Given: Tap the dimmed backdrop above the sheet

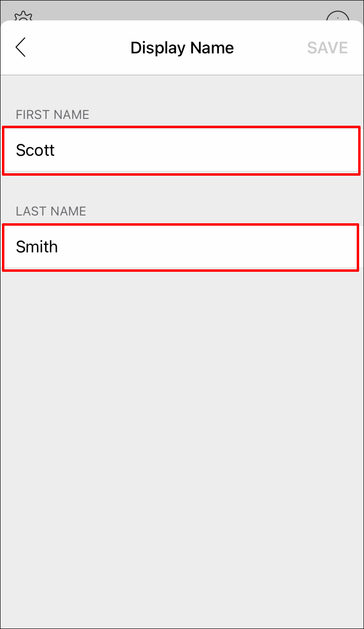Looking at the screenshot, I should coord(182,10).
